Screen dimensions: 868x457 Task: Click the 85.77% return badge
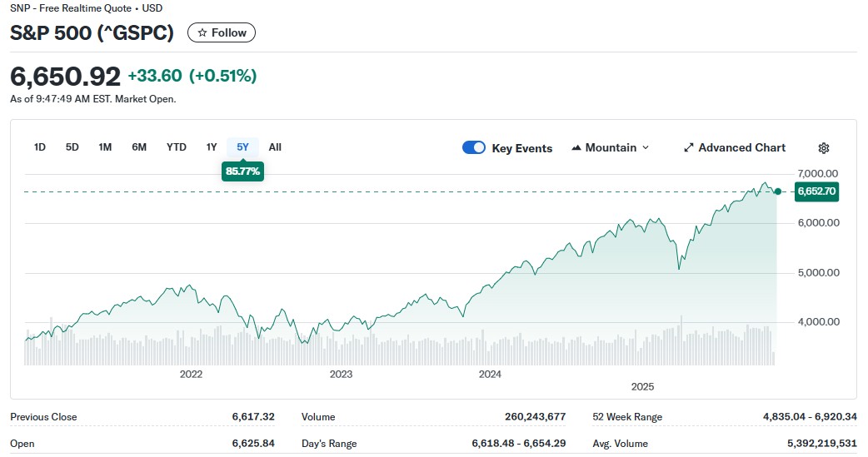(x=242, y=171)
